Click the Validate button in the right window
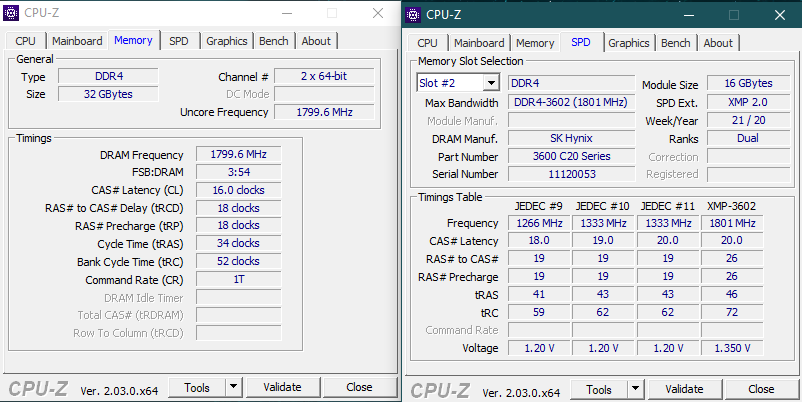 684,389
